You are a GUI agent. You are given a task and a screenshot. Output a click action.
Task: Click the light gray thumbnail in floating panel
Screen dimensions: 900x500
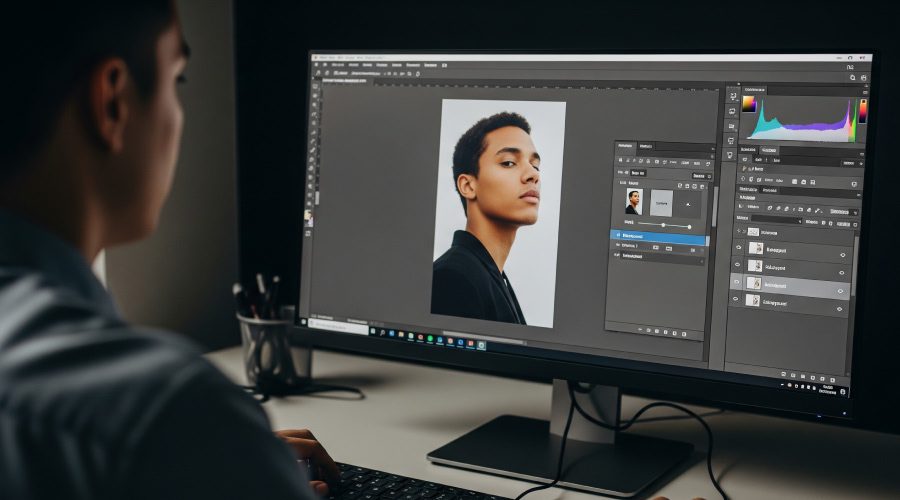[x=661, y=203]
